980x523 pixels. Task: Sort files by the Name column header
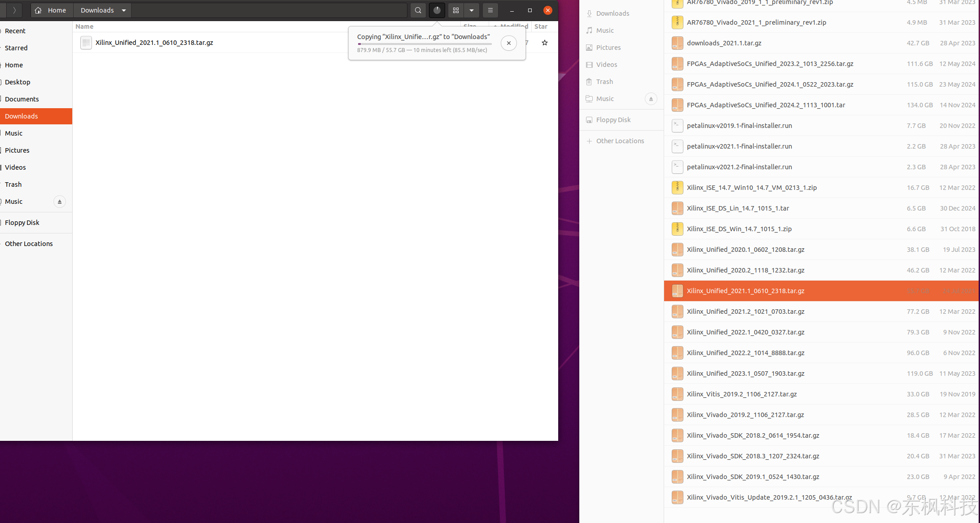click(84, 26)
